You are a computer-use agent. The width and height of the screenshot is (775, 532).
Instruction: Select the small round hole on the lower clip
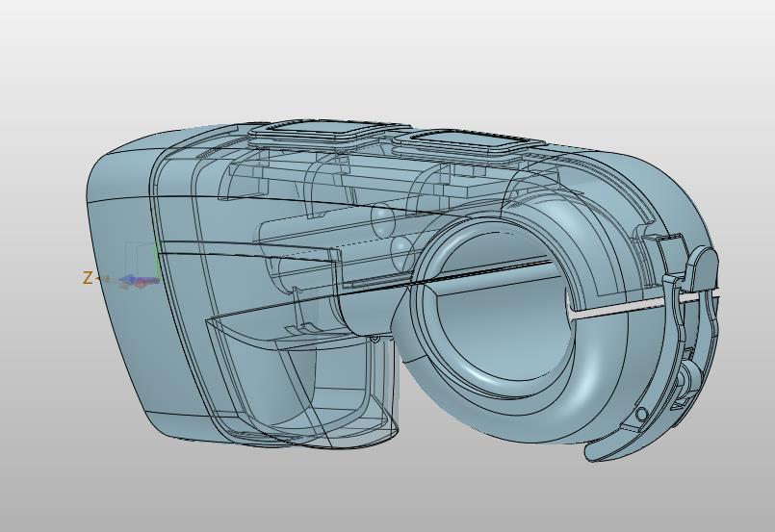pyautogui.click(x=641, y=414)
